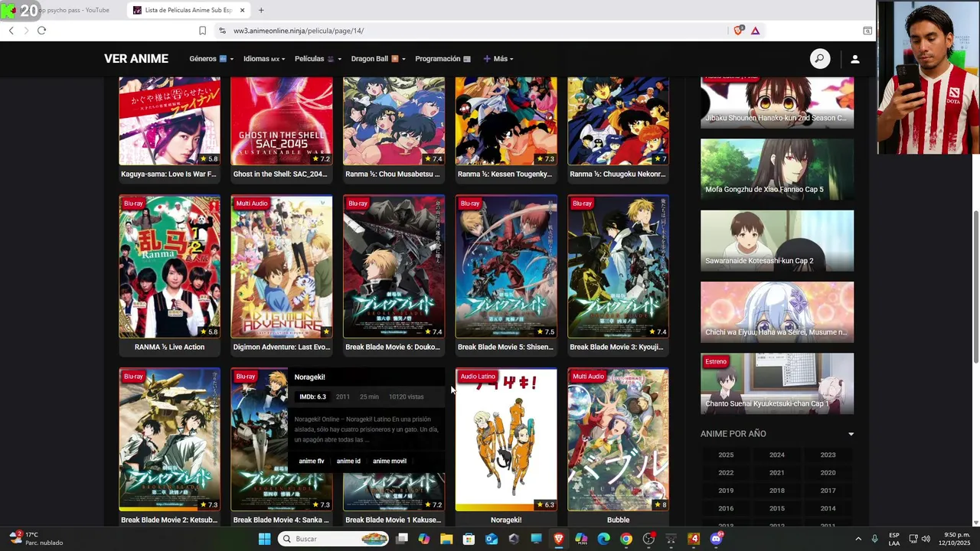980x551 pixels.
Task: Go back with the browser back arrow
Action: (11, 31)
